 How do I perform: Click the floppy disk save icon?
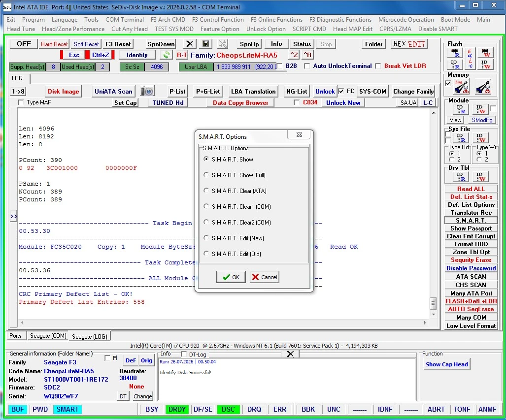coord(205,44)
